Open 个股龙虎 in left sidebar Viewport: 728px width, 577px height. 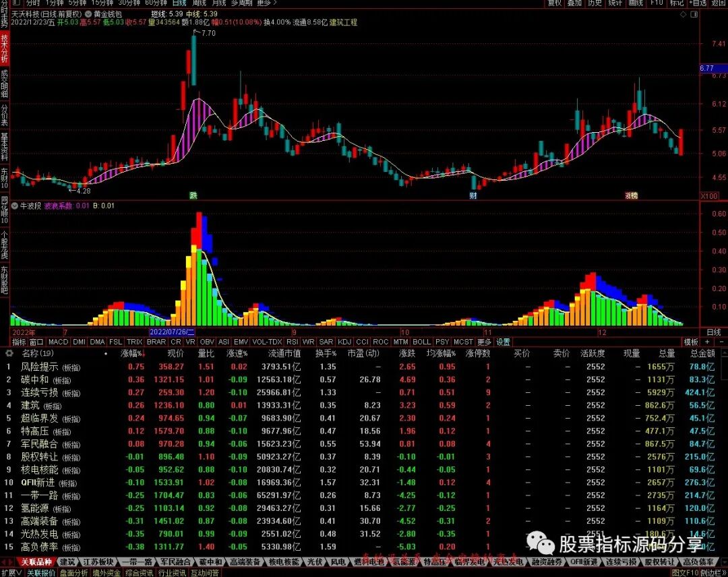pos(5,245)
